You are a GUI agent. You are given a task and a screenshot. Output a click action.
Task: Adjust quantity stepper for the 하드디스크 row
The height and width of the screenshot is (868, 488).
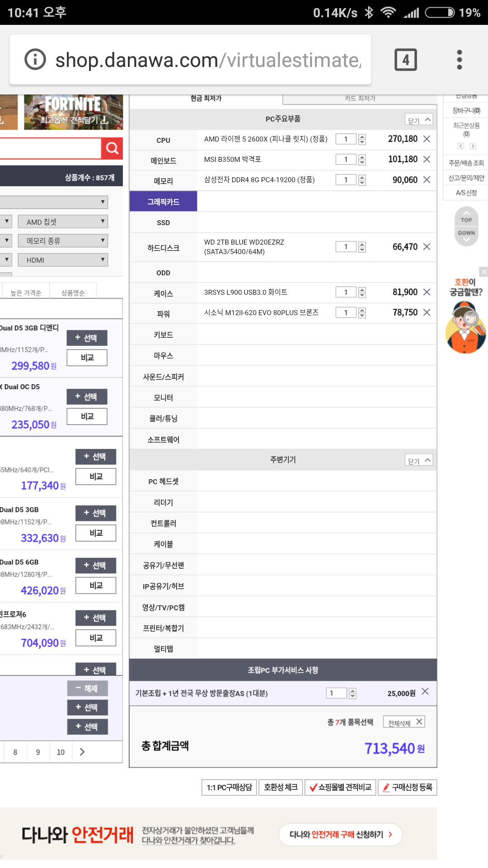pos(362,247)
